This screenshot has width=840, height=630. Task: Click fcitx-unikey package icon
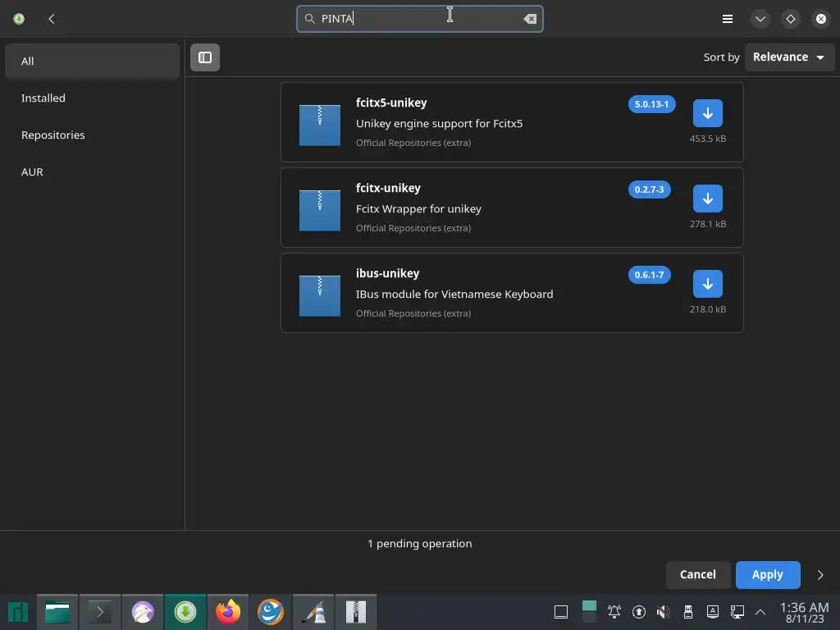click(x=319, y=211)
